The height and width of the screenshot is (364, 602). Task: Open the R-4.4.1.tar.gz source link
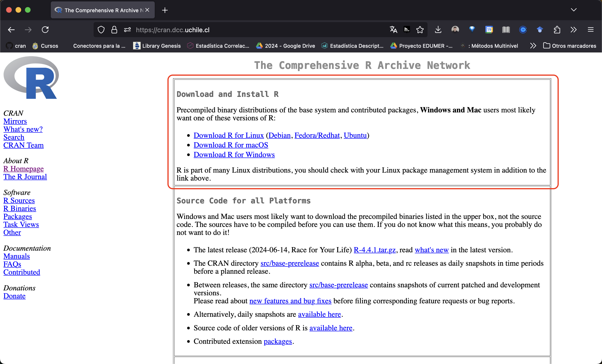[375, 250]
